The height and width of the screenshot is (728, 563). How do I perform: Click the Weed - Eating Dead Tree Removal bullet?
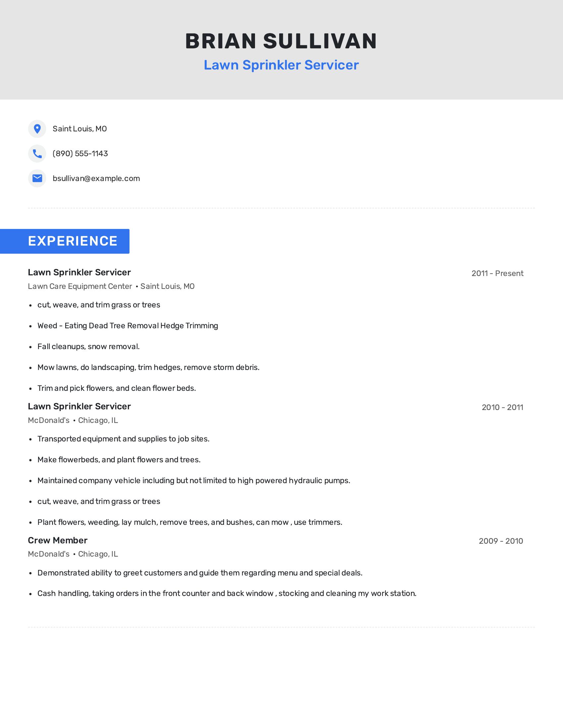[128, 326]
